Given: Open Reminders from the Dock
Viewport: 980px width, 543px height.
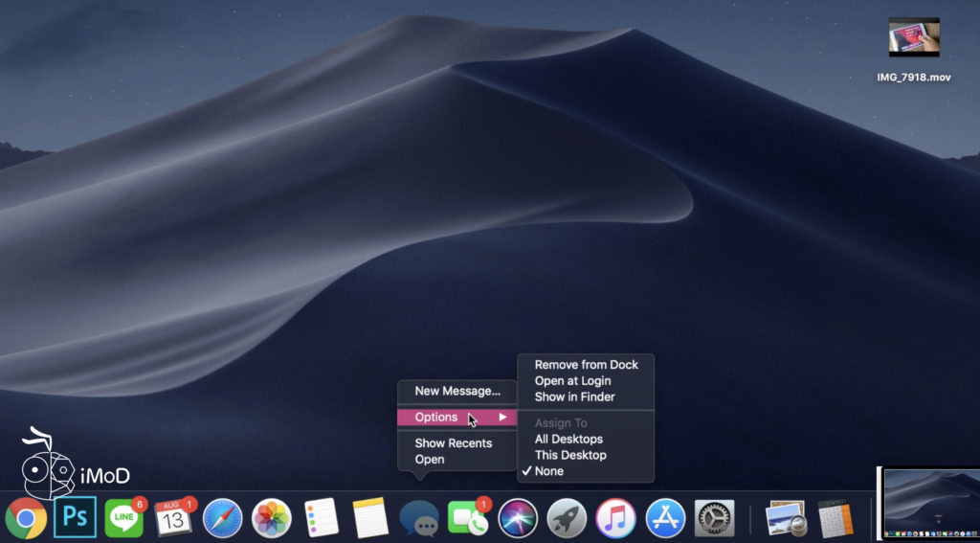Looking at the screenshot, I should pos(322,518).
